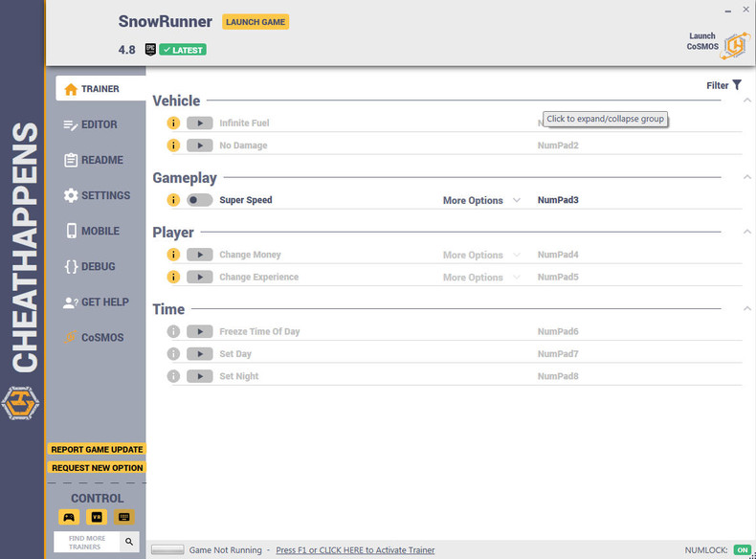Image resolution: width=756 pixels, height=559 pixels.
Task: Click the Launch CoSMOS hexagon icon
Action: (735, 46)
